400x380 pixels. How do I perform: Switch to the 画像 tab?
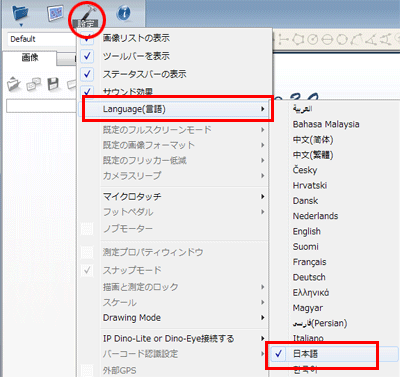[x=30, y=58]
